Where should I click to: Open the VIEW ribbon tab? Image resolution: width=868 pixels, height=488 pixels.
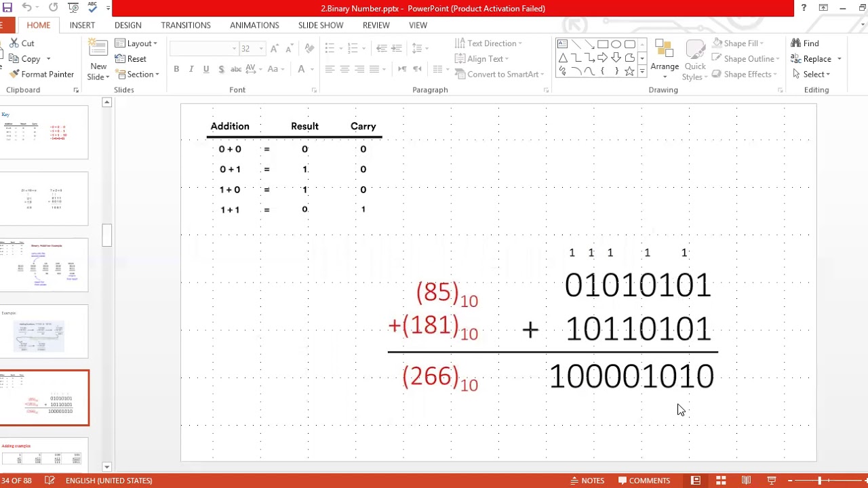pos(418,25)
